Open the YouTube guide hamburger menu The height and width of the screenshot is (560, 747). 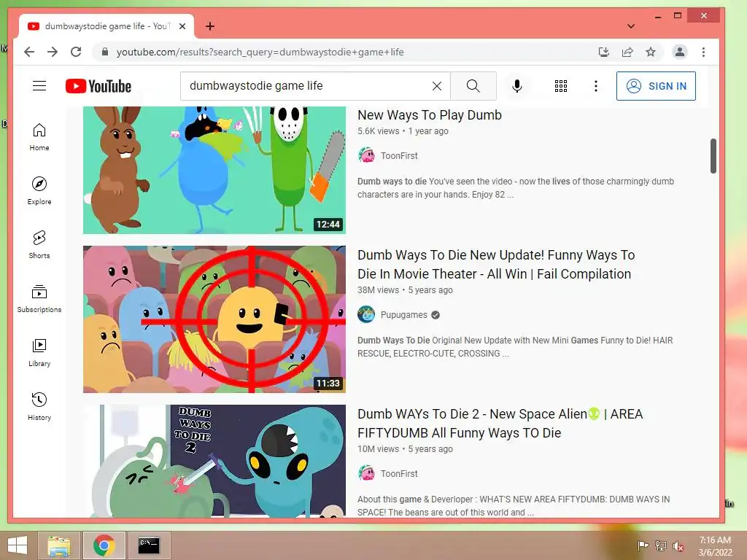tap(39, 86)
